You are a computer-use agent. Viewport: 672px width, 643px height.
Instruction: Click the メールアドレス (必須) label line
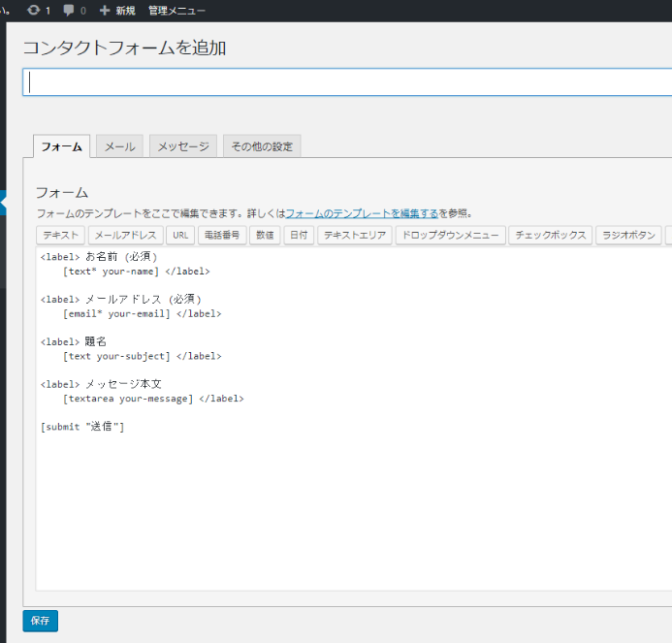(121, 300)
